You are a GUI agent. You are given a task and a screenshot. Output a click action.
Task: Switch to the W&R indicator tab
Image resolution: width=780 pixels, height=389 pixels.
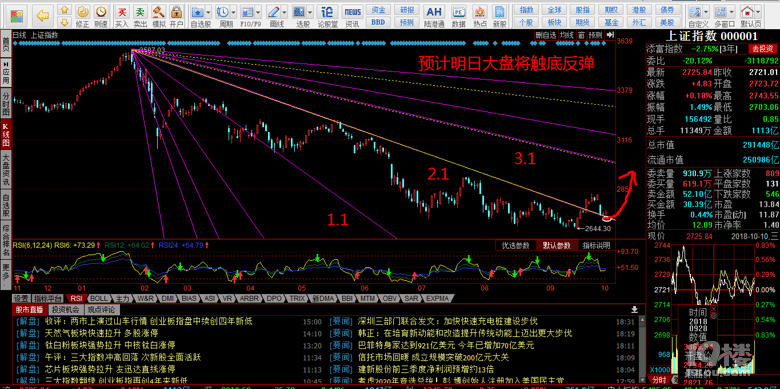(146, 298)
